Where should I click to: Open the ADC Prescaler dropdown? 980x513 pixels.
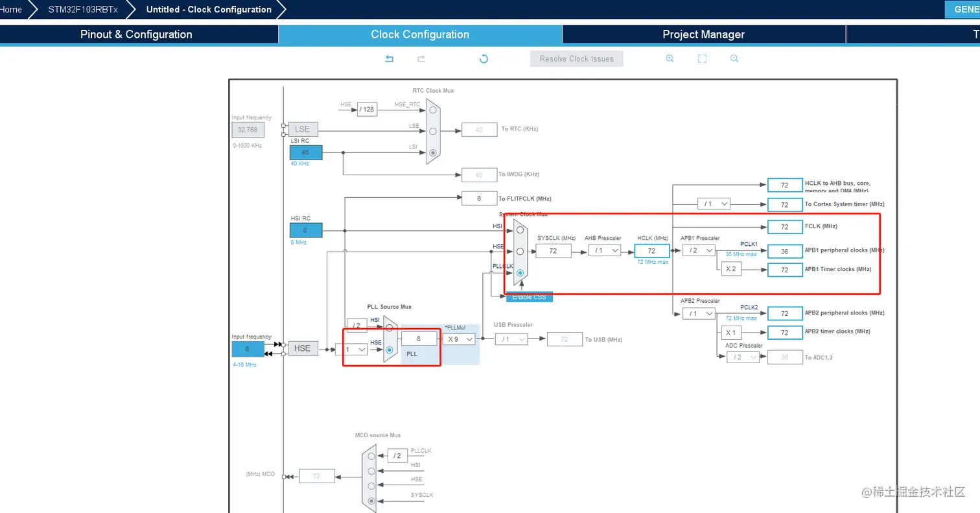click(743, 357)
